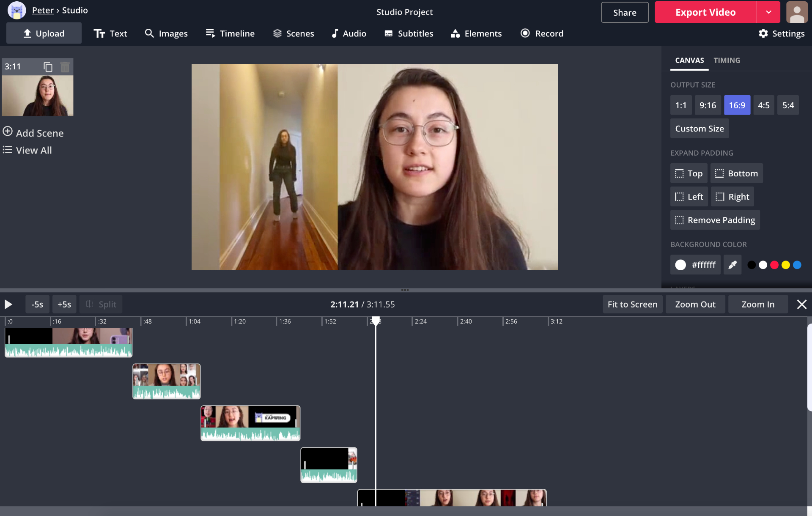Click View All scenes
This screenshot has width=812, height=516.
coord(27,150)
